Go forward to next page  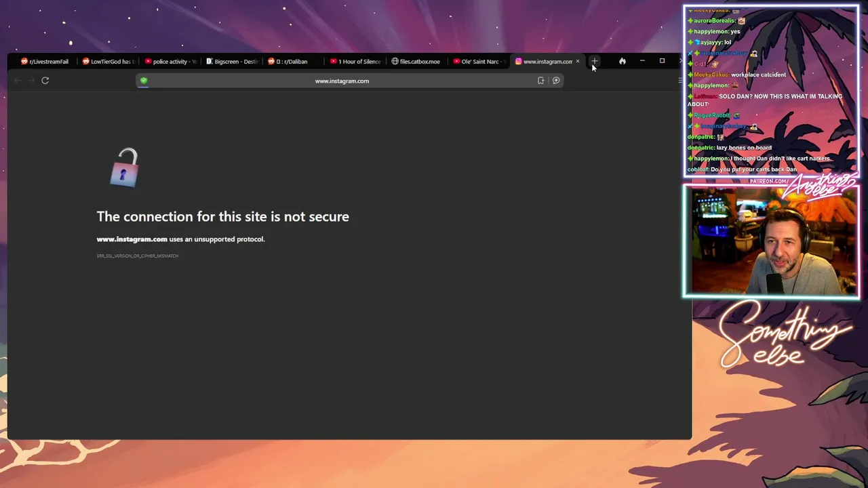coord(31,81)
